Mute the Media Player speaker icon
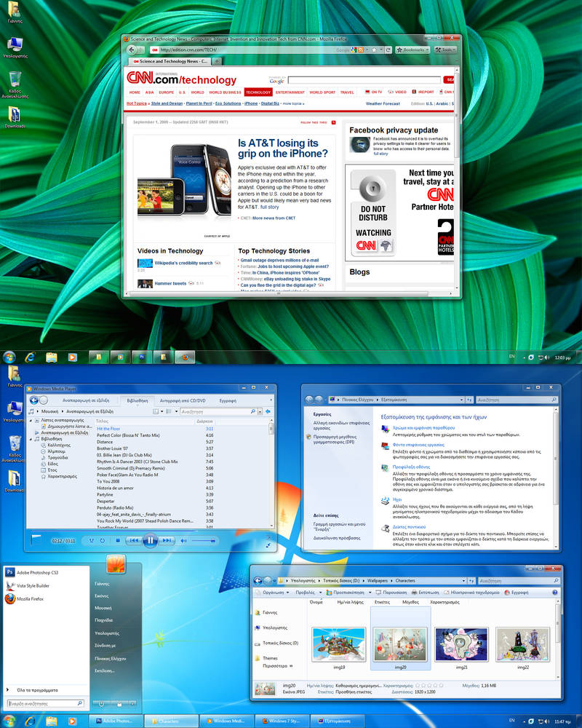The height and width of the screenshot is (728, 582). click(184, 540)
